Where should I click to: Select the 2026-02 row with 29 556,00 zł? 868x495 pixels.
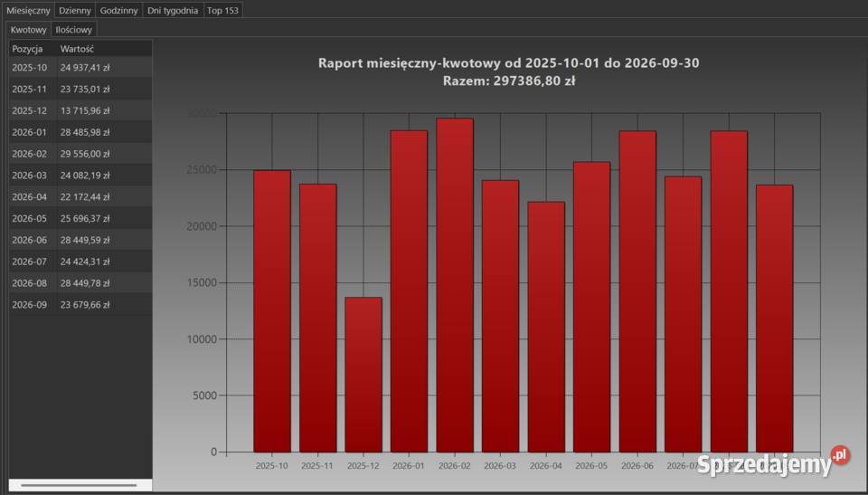tap(80, 154)
